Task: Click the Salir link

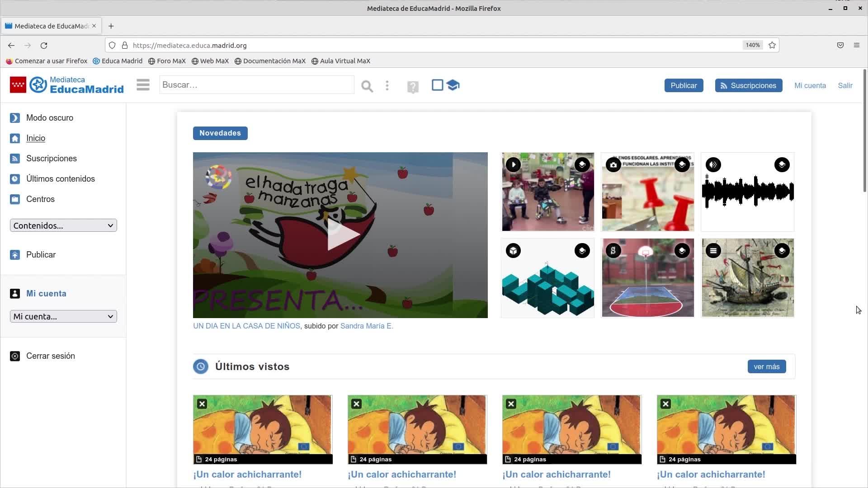Action: click(845, 85)
